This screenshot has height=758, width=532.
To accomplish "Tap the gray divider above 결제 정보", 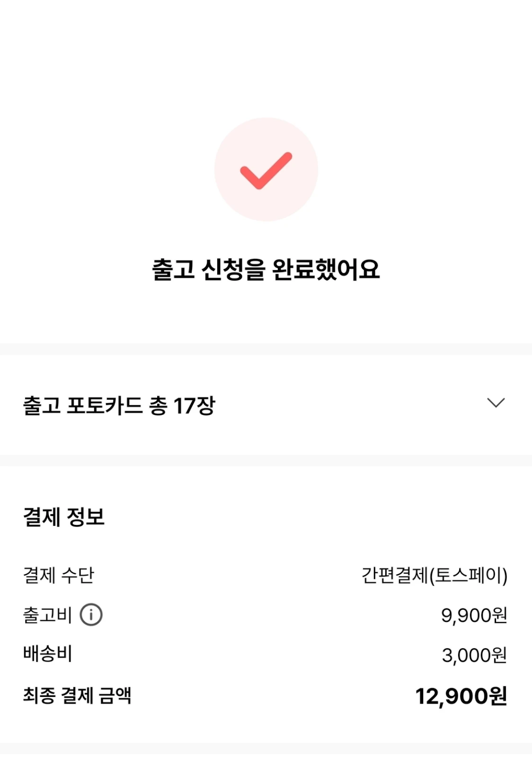I will click(266, 460).
